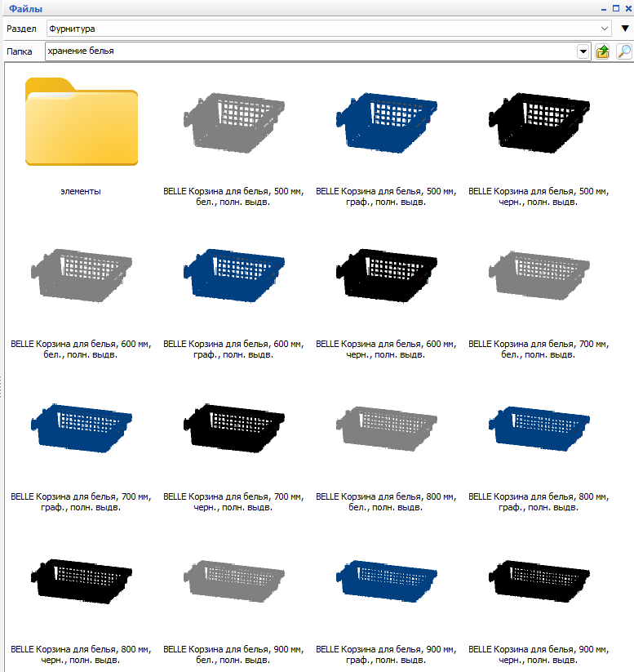Screen dimensions: 634x672
Task: Select BELLE 700 мм граф. basket thumbnail
Action: click(x=82, y=428)
